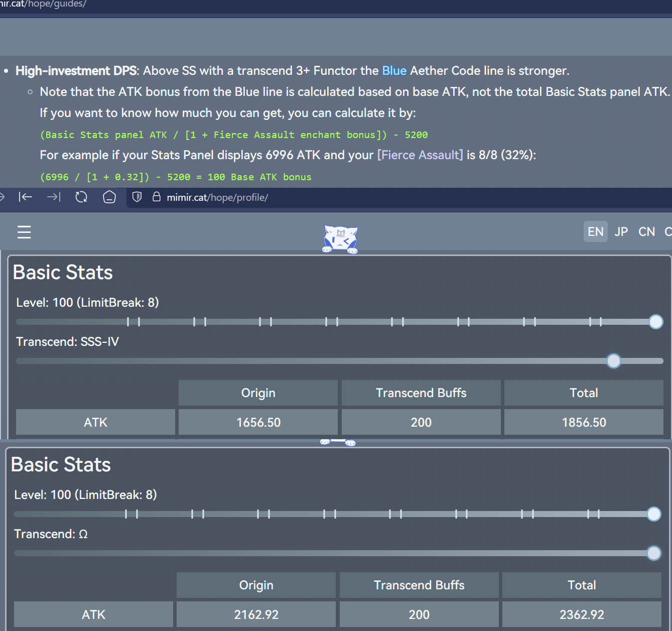Click the go-to-last-page arrow icon in browser toolbar

pos(54,197)
